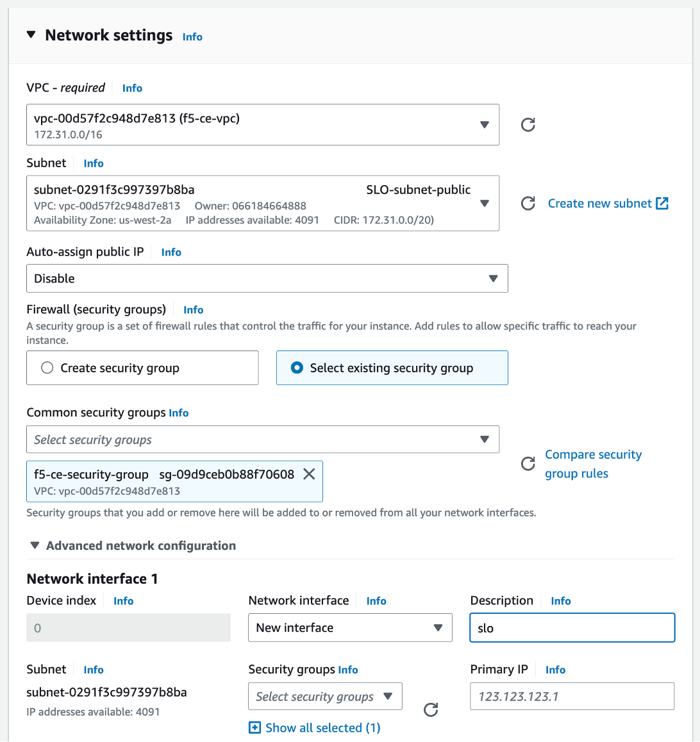Remove f5-ce-security-group using the X icon

308,474
